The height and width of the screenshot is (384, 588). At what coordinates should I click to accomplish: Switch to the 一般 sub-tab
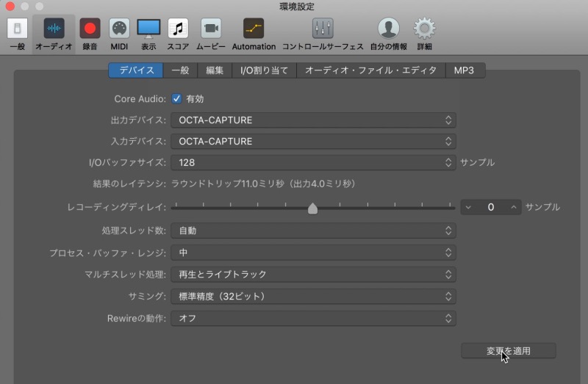coord(180,70)
